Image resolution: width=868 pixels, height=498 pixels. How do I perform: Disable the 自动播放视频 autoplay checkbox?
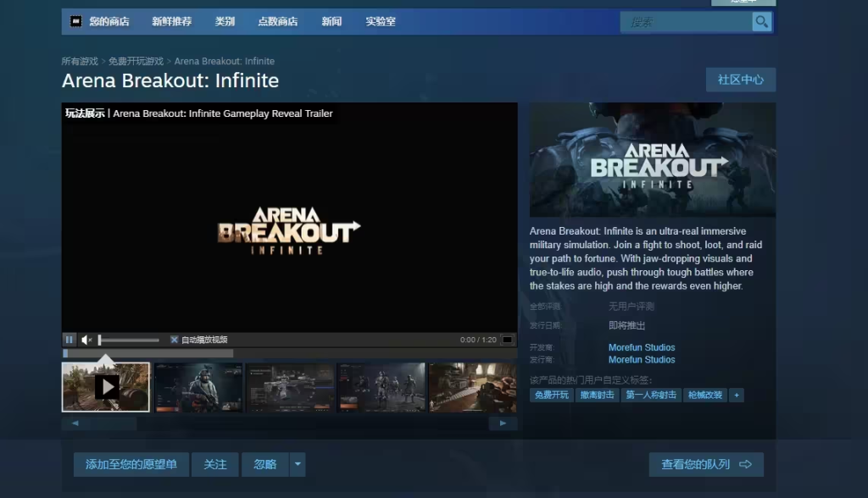tap(174, 340)
